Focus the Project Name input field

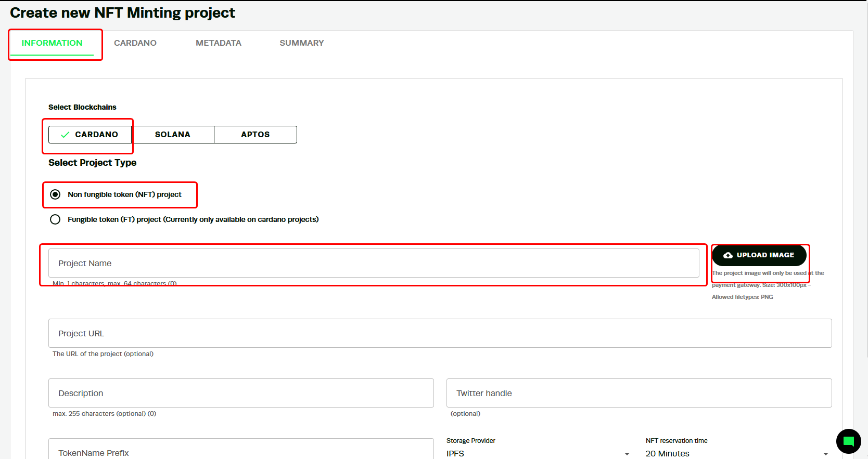click(374, 263)
